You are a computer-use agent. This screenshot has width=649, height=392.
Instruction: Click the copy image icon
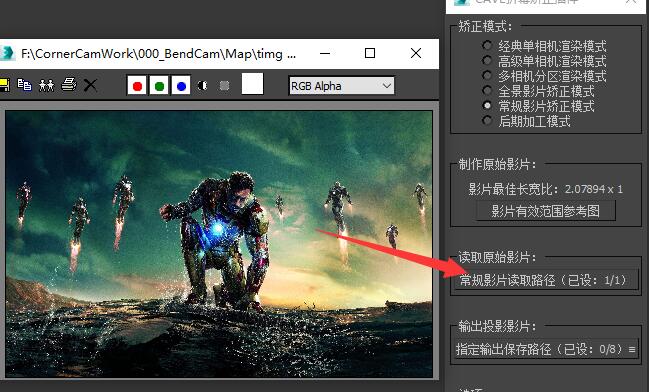pyautogui.click(x=24, y=85)
